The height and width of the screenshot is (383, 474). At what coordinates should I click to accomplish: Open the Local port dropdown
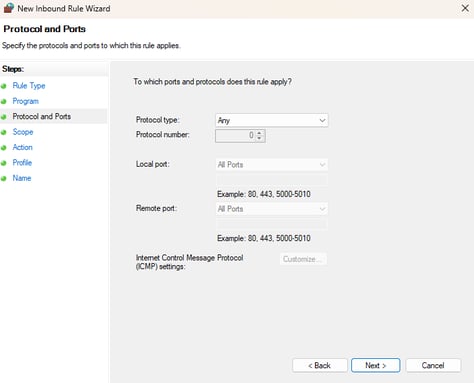tap(272, 165)
